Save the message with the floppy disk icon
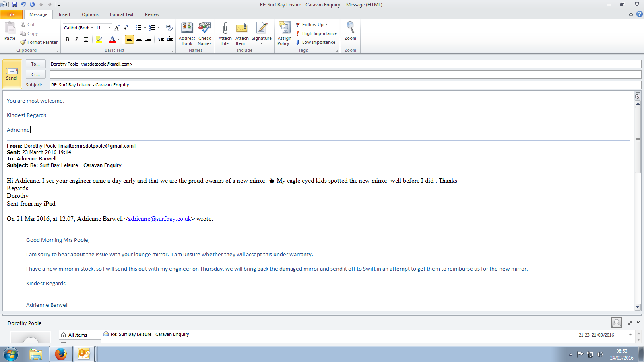 [14, 4]
